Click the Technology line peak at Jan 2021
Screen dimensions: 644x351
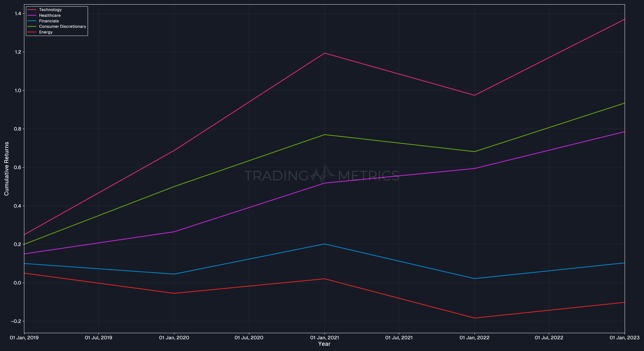click(325, 53)
